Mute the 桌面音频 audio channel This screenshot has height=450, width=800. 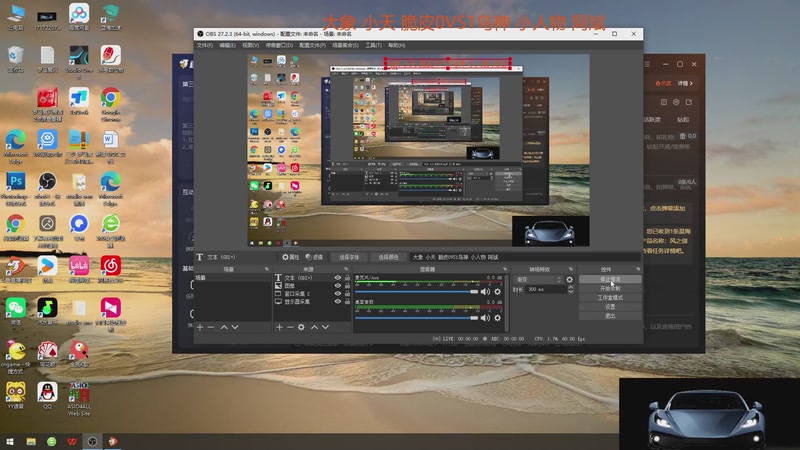tap(485, 317)
